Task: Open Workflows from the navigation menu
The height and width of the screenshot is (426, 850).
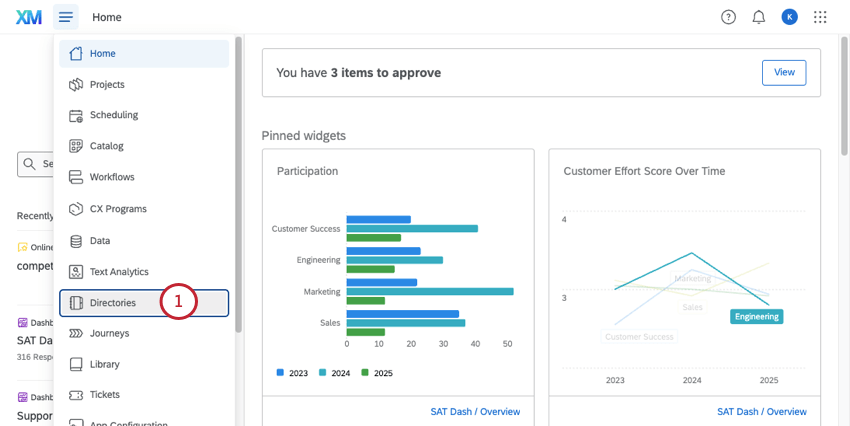Action: click(x=112, y=177)
